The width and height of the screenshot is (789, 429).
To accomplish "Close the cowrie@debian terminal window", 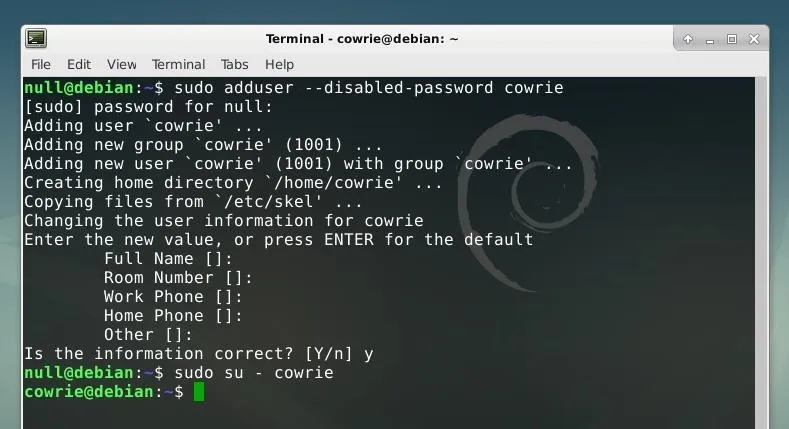I will [754, 39].
